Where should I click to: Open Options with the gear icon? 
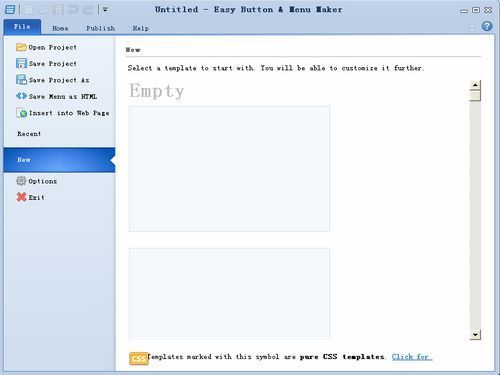click(x=37, y=181)
